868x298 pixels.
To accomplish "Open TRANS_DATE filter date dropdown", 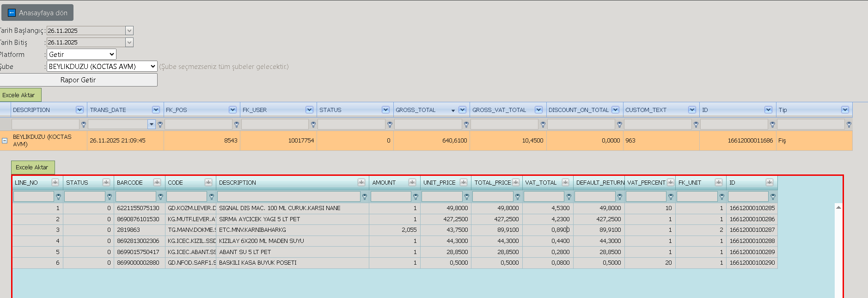I will point(152,124).
